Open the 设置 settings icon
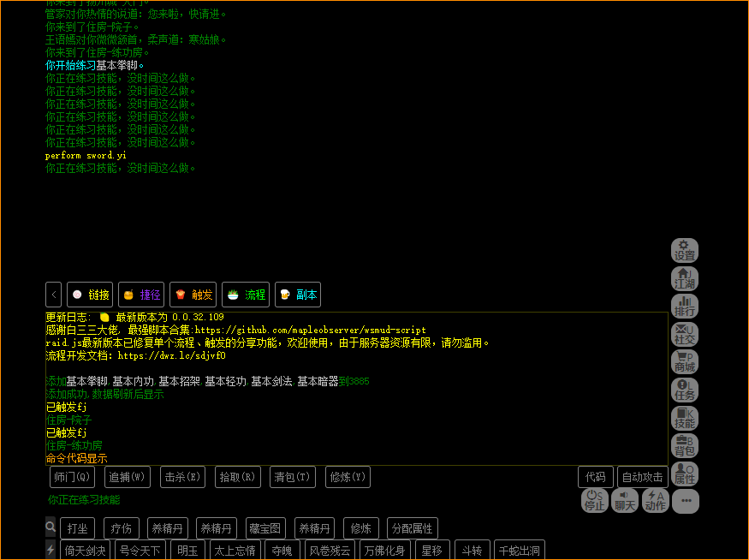Screen dimensions: 749x560 (x=685, y=251)
